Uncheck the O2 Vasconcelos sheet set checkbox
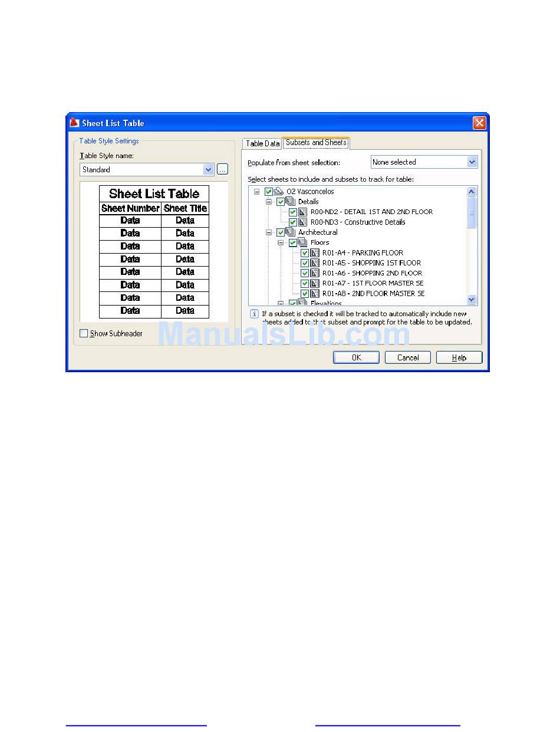This screenshot has height=732, width=560. click(269, 192)
